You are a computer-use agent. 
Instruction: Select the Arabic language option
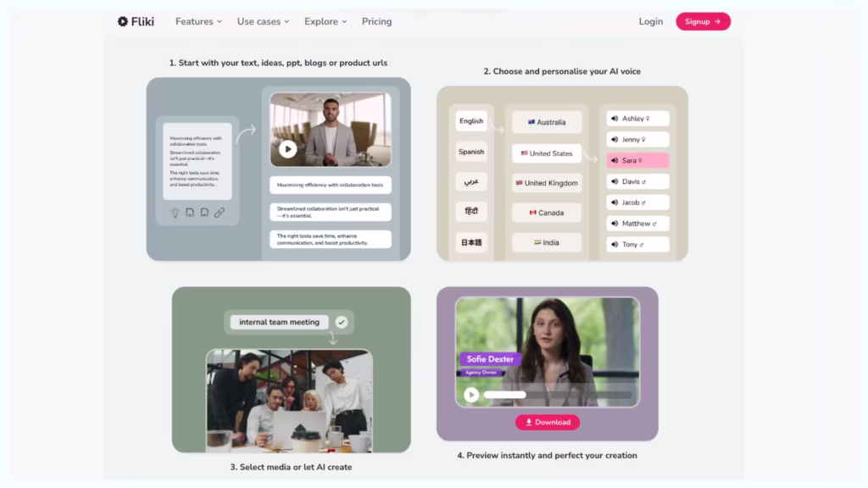471,181
